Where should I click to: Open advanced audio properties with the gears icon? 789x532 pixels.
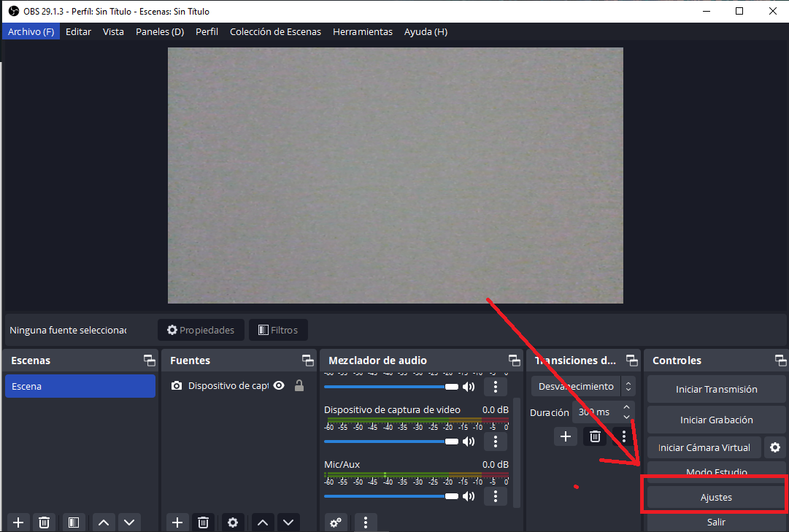pos(336,522)
